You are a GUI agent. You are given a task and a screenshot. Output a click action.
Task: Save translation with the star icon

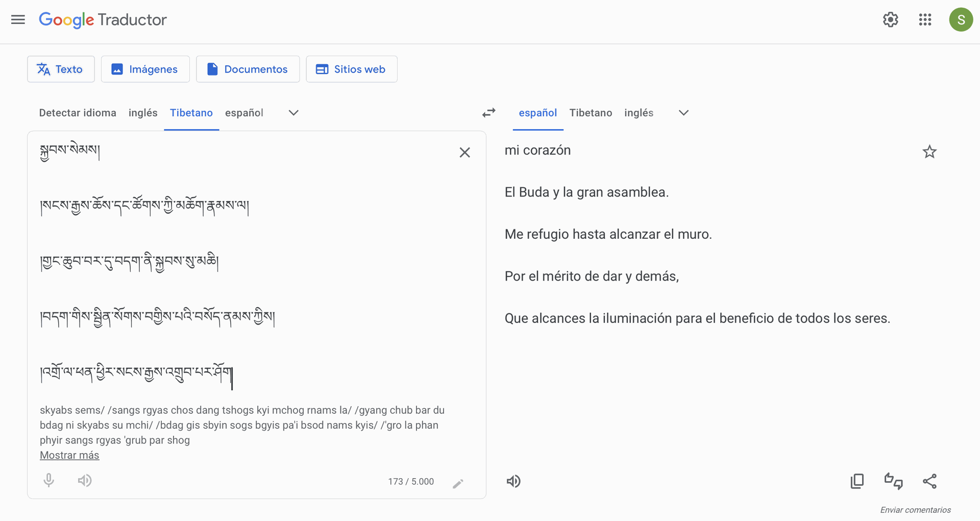click(x=929, y=152)
